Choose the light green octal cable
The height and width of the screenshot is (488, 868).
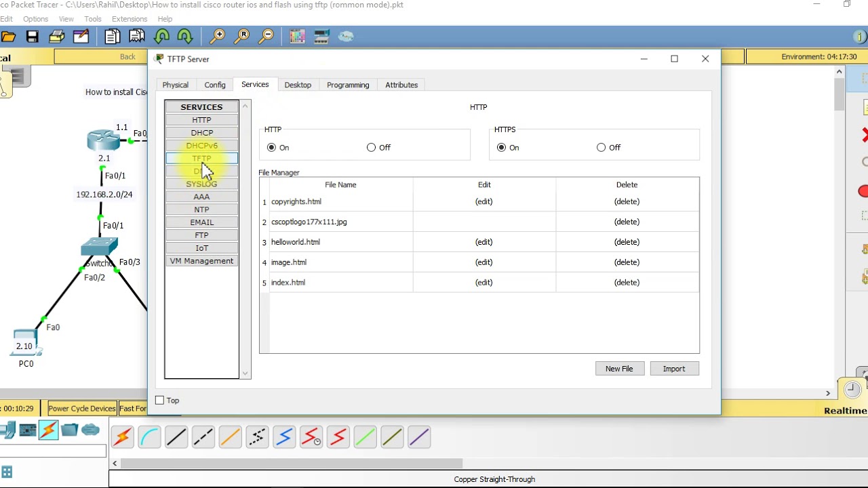pos(365,436)
